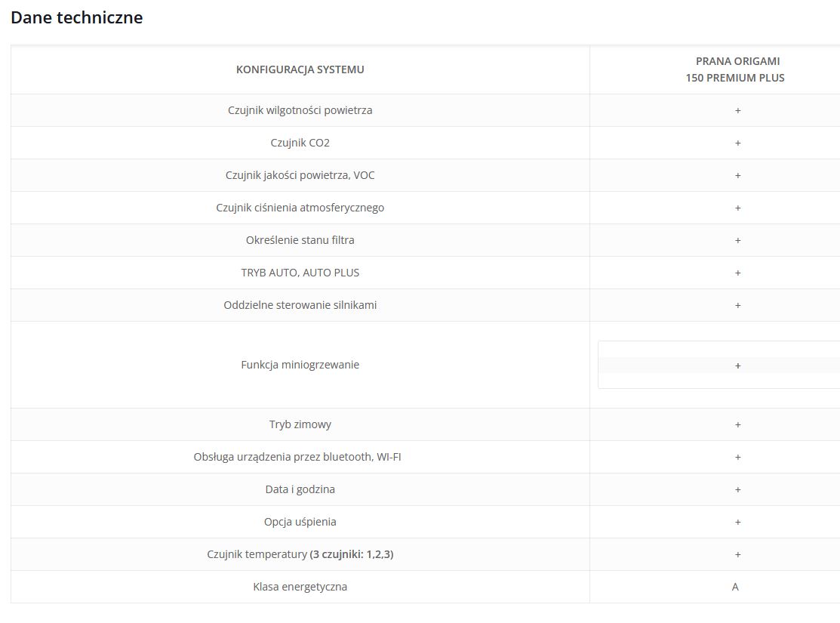840x623 pixels.
Task: Click 'Obsługa urządzenia przez bluetooth, WI-FI' label
Action: pos(297,457)
